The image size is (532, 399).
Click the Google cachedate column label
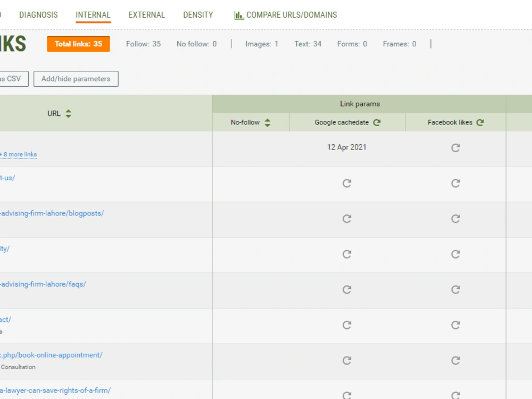pyautogui.click(x=342, y=122)
